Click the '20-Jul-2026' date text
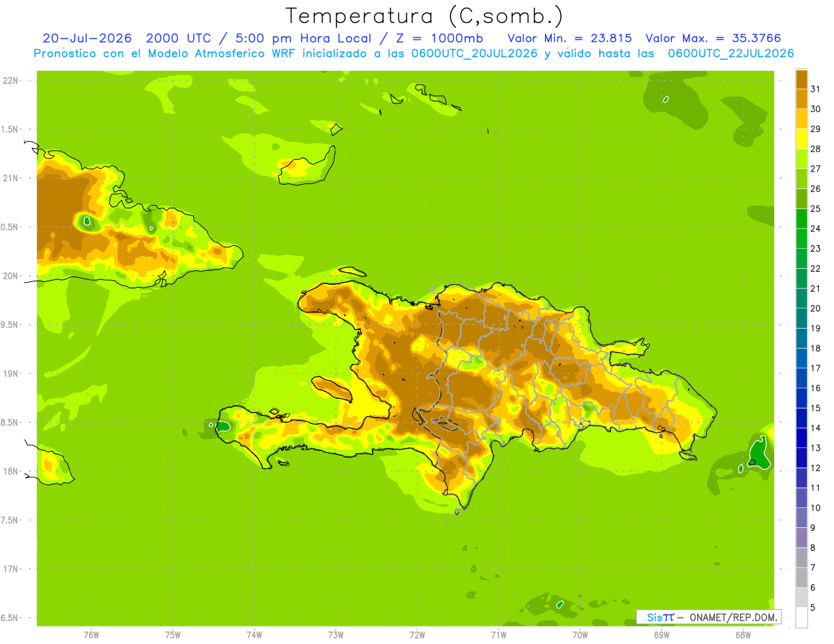The width and height of the screenshot is (834, 644). 88,38
